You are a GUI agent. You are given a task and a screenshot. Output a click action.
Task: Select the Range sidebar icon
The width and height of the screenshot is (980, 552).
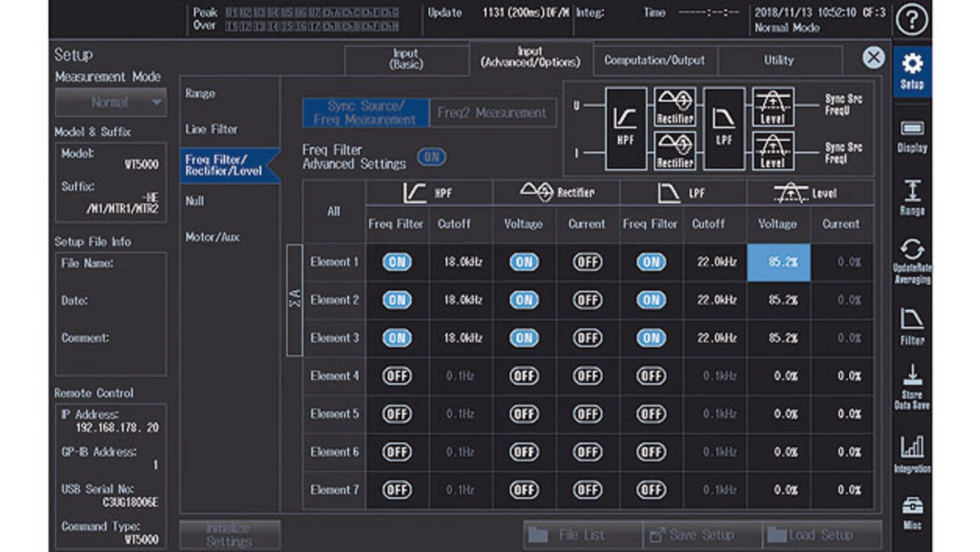point(912,198)
